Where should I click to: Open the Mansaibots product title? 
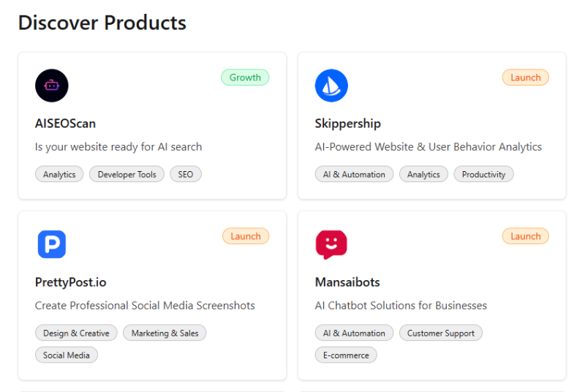(347, 282)
